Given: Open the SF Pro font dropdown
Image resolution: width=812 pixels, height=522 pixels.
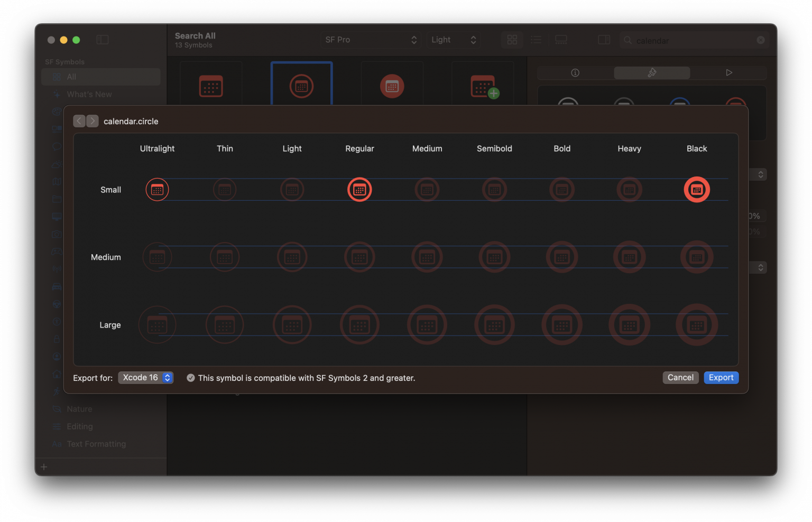Looking at the screenshot, I should point(371,40).
